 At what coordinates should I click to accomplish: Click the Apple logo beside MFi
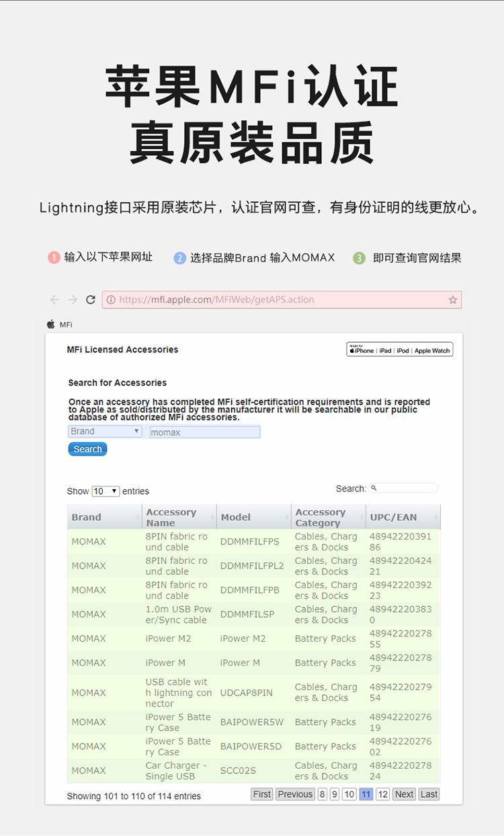[50, 325]
